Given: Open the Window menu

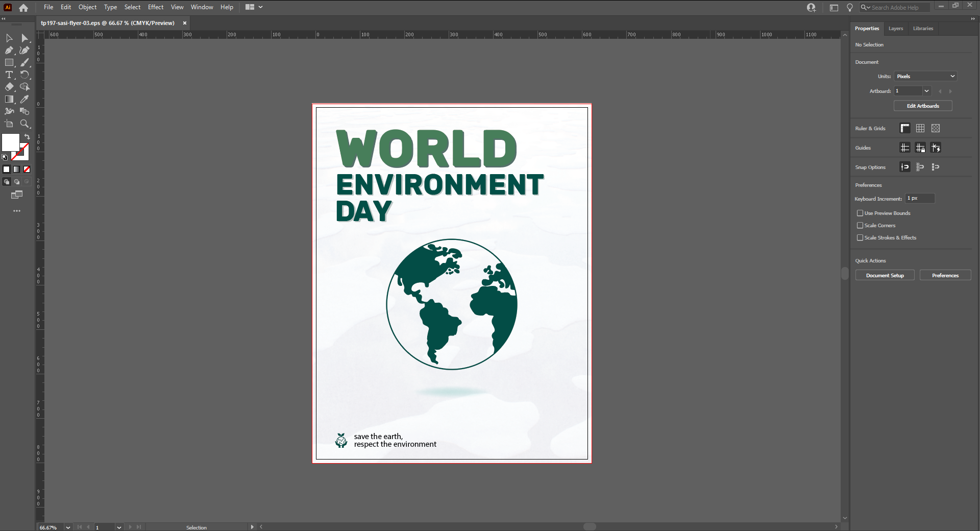Looking at the screenshot, I should pyautogui.click(x=202, y=7).
